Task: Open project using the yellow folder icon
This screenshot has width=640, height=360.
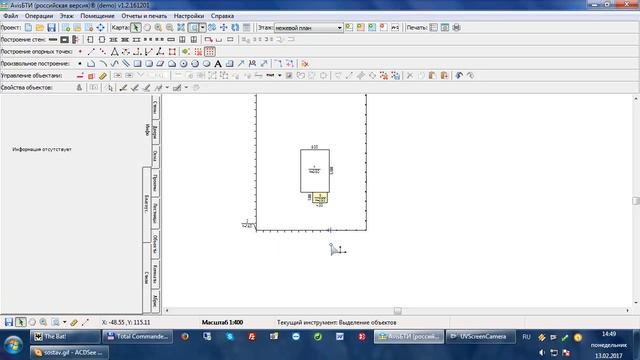Action: (40, 27)
